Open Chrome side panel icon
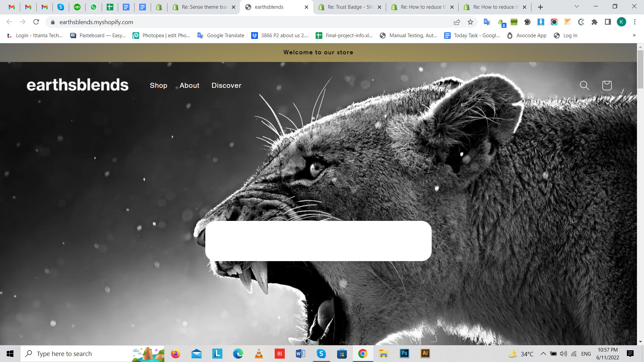Screen dimensions: 644x362 (x=608, y=22)
